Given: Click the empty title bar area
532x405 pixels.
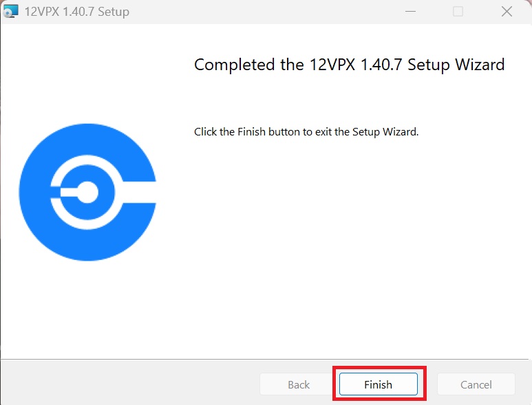Looking at the screenshot, I should pyautogui.click(x=265, y=12).
